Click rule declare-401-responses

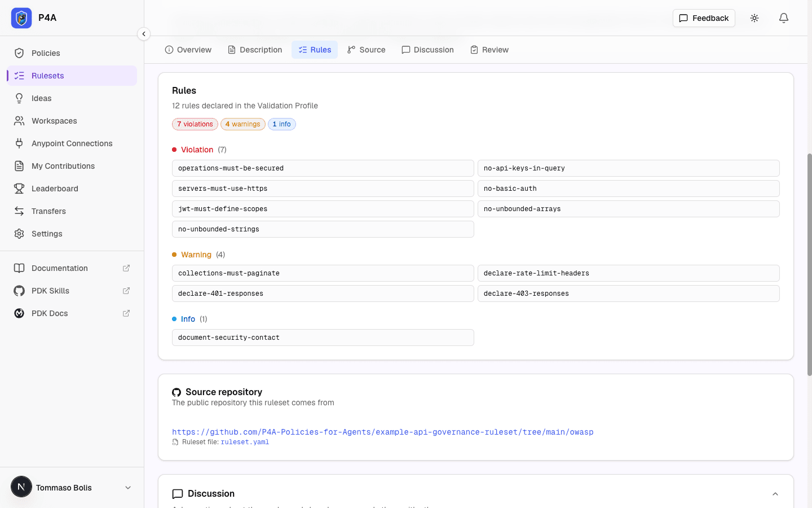coord(323,294)
